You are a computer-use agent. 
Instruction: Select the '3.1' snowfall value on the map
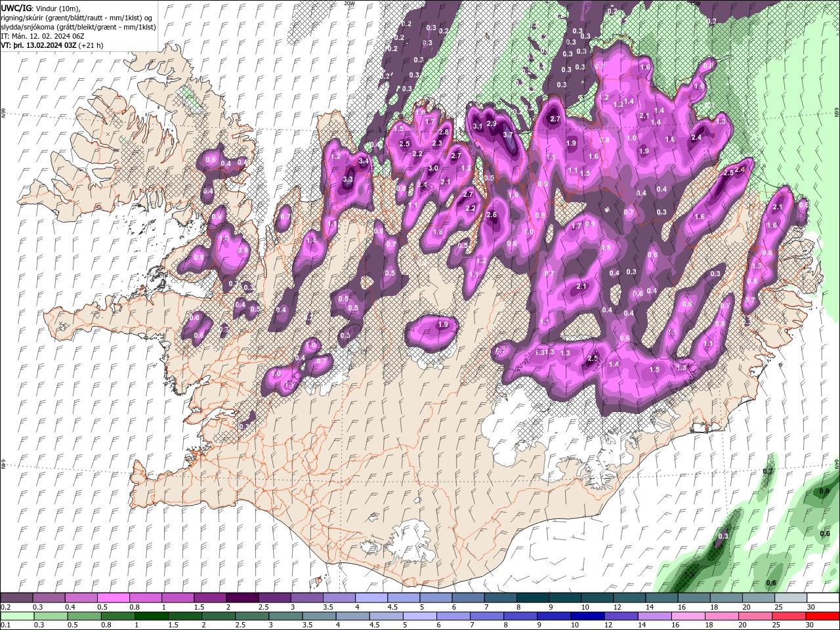click(x=478, y=126)
